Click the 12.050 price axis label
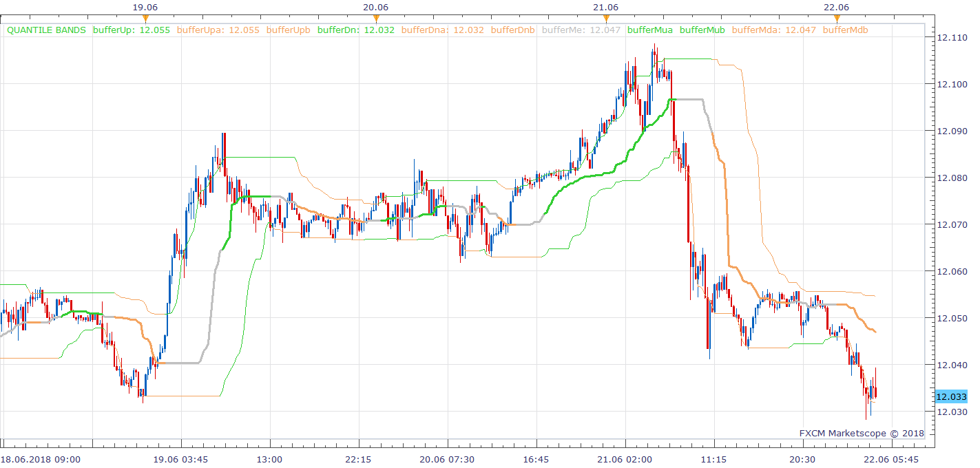 pos(951,318)
